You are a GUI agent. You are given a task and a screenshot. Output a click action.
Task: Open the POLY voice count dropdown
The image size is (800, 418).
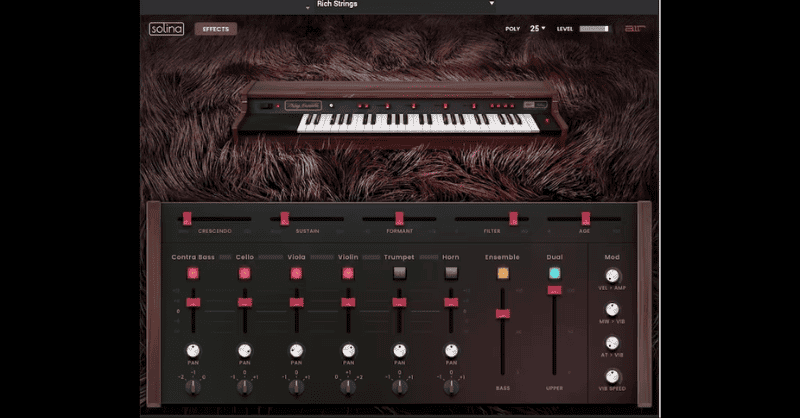(538, 29)
